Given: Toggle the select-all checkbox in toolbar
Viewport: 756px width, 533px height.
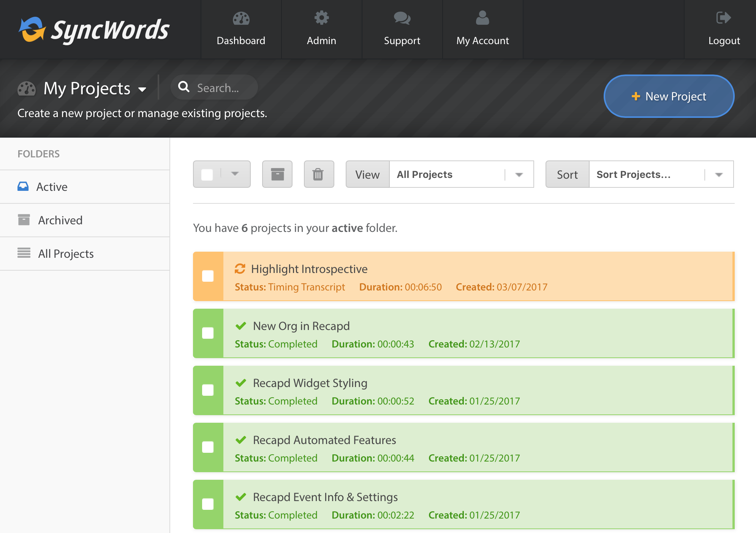Looking at the screenshot, I should coord(207,174).
